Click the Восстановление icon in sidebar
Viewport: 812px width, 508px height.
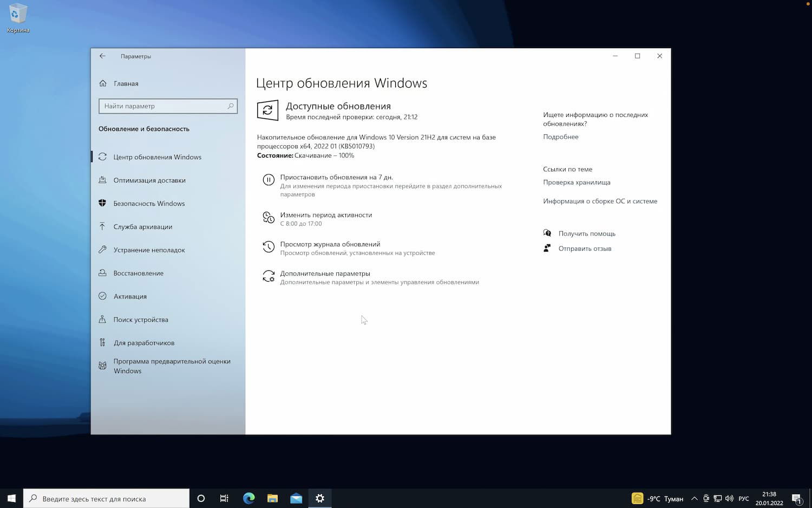tap(102, 273)
